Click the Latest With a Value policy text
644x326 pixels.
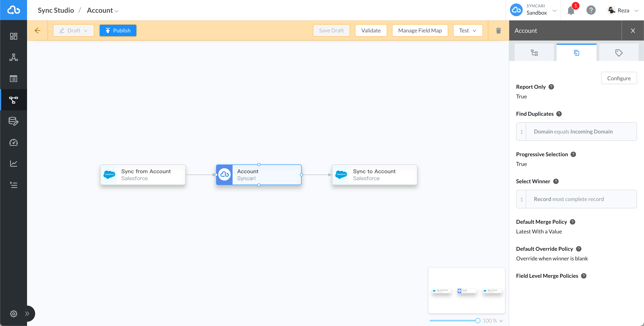539,232
